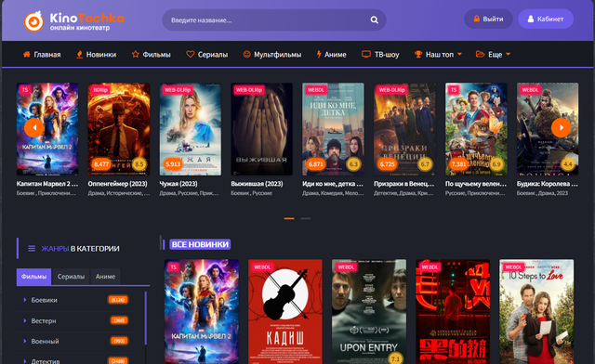
Task: Click the star icon beside Фильмы
Action: [135, 54]
